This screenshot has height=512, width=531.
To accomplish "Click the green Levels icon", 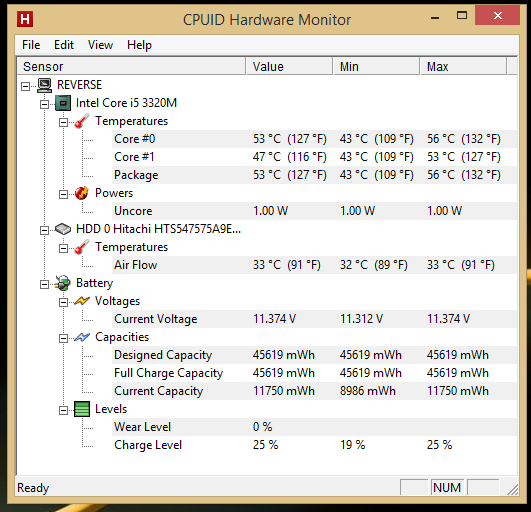I will [82, 409].
